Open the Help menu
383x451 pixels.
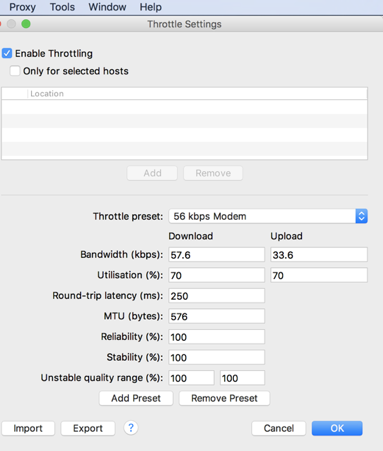pyautogui.click(x=151, y=7)
